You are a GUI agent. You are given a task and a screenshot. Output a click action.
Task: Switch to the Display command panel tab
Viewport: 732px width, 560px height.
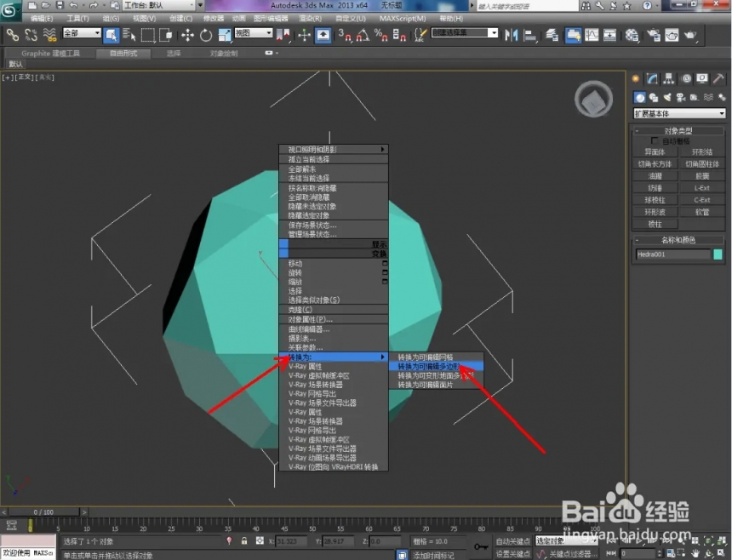click(702, 79)
